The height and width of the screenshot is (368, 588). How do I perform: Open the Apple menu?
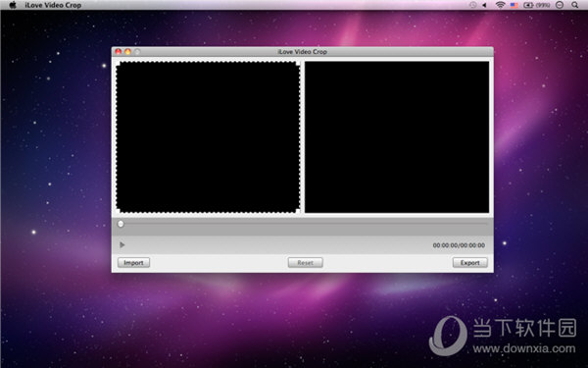pos(13,5)
